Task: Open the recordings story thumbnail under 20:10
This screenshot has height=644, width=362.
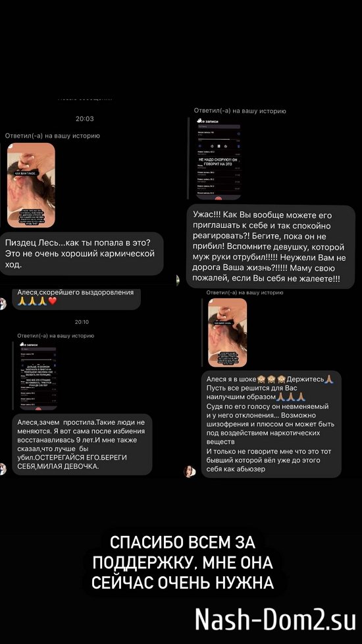Action: (x=38, y=375)
